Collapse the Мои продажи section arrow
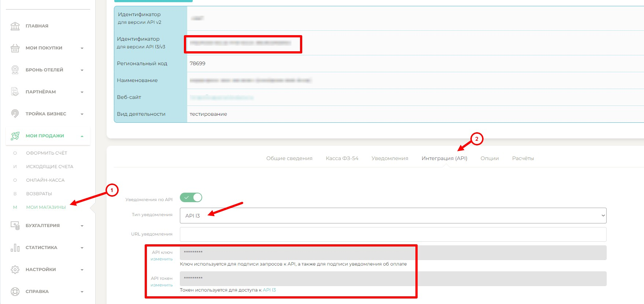 [82, 136]
